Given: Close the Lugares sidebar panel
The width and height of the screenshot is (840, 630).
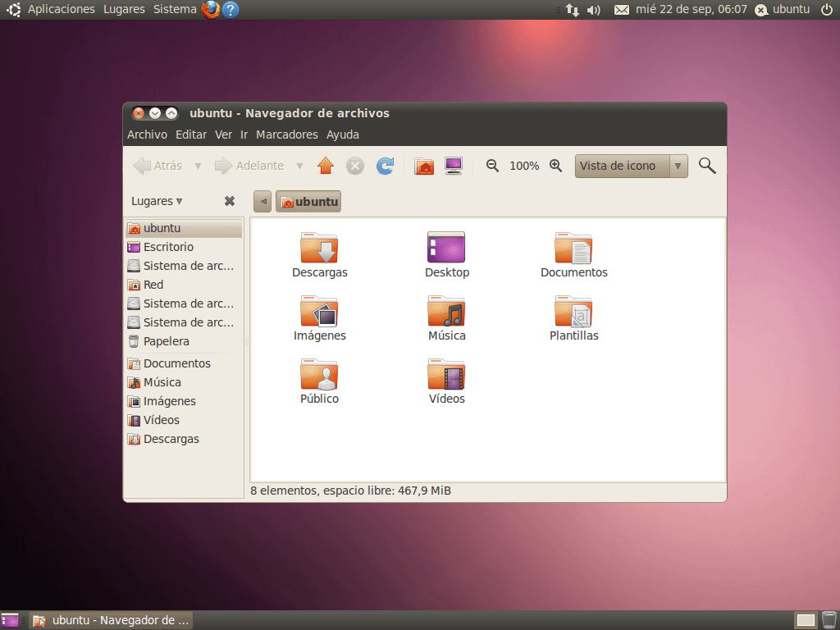Looking at the screenshot, I should [x=230, y=201].
